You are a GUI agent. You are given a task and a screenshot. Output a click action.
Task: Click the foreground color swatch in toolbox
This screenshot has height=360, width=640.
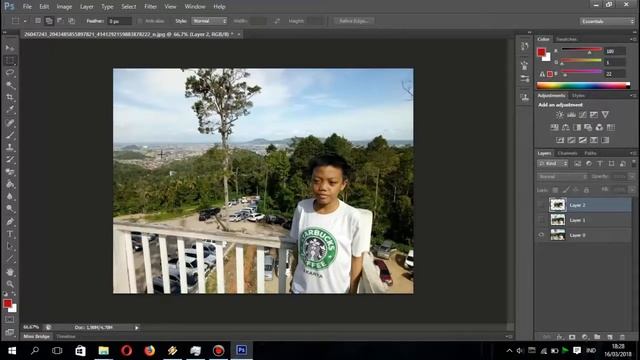click(7, 303)
